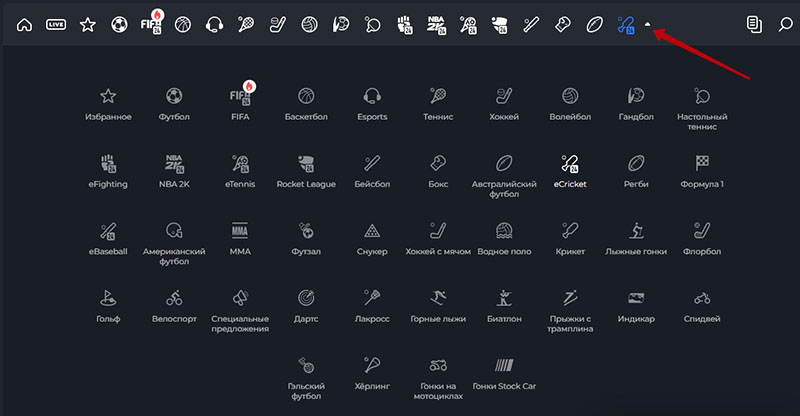
Task: Open Специальные предложения megaphone item
Action: 240,308
